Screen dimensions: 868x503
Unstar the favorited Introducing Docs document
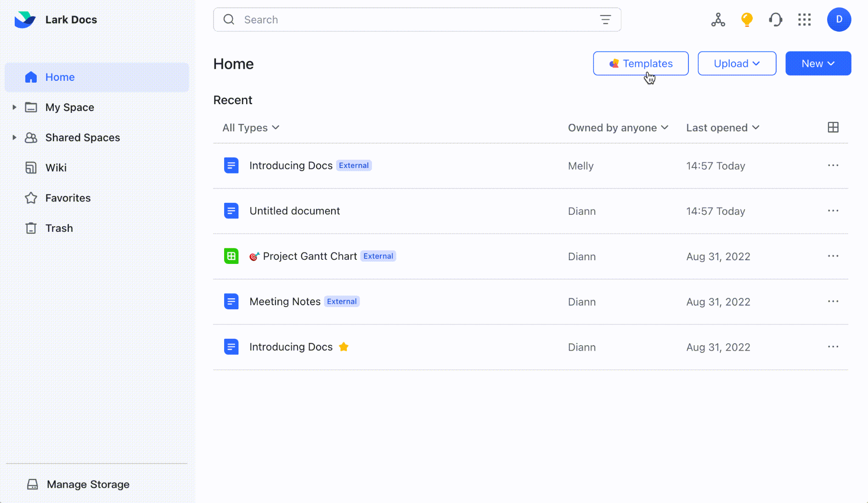tap(344, 347)
